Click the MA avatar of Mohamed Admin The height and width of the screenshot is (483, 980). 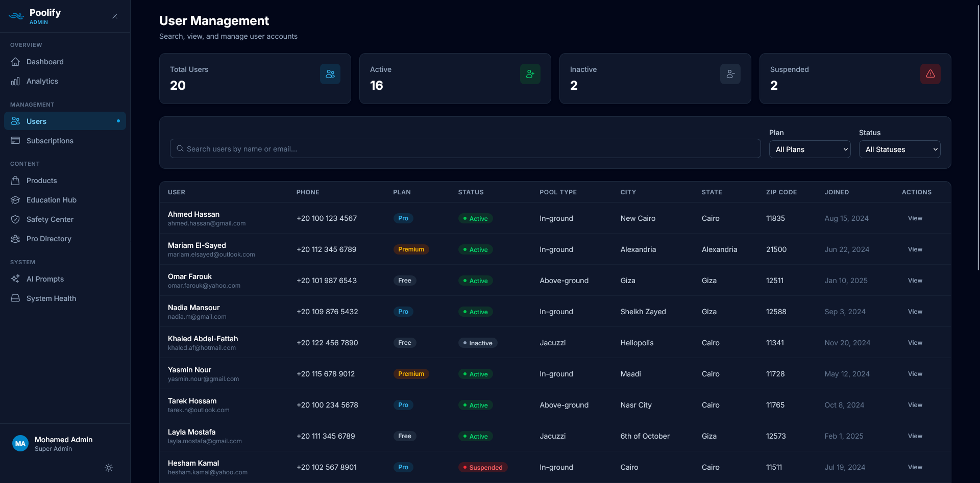[20, 444]
